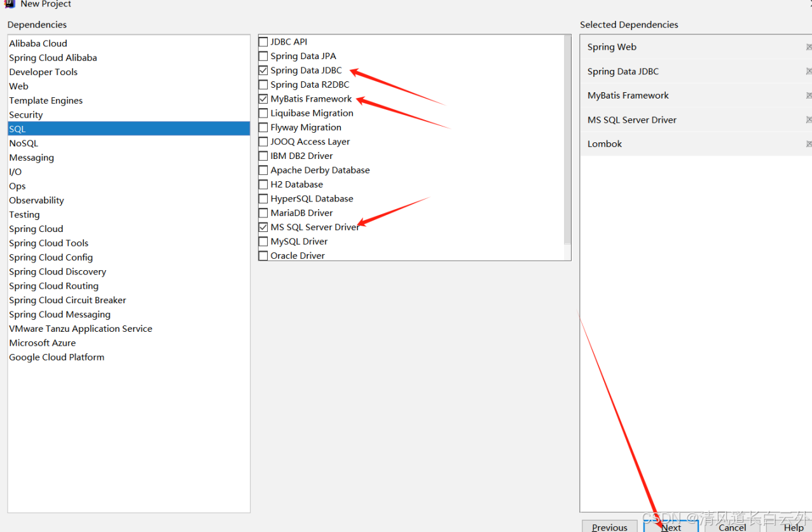
Task: Select the highlighted SQL category
Action: pyautogui.click(x=129, y=129)
